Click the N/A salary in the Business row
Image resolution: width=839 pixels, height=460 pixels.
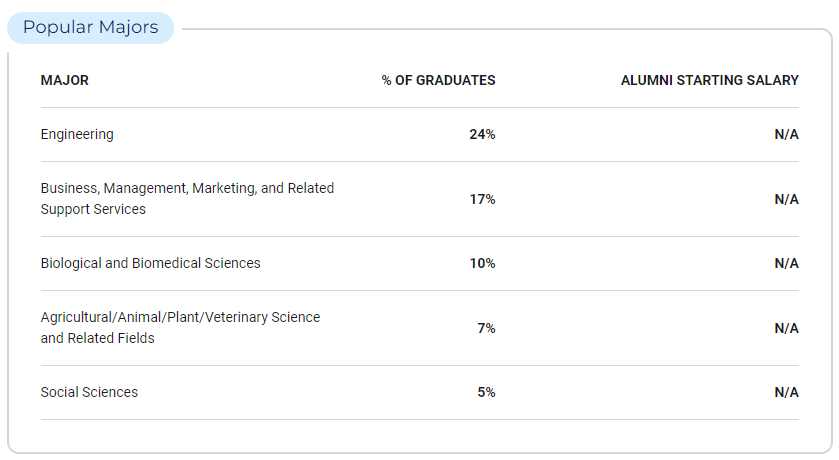click(787, 199)
